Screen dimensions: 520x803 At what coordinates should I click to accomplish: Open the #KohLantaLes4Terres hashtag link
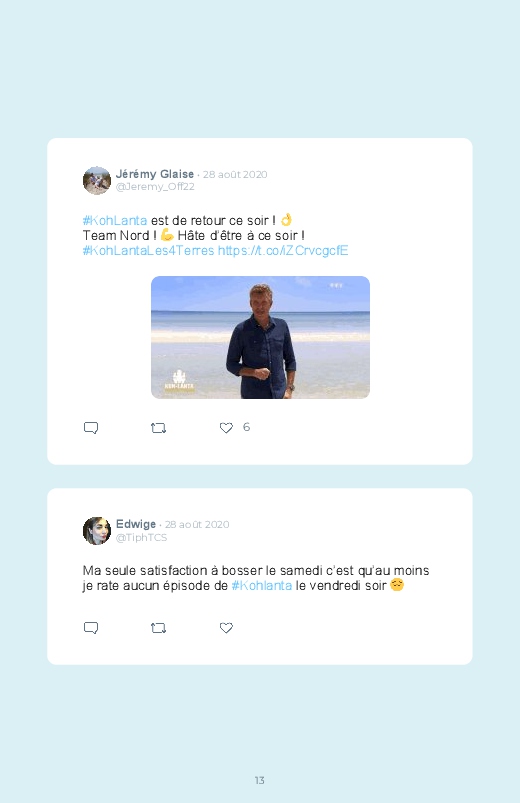tap(149, 250)
